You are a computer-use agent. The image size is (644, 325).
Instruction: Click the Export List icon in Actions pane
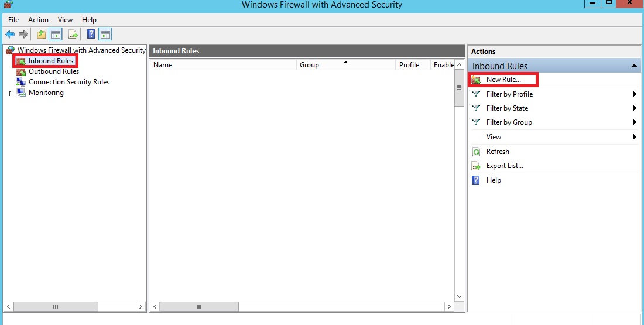coord(476,166)
